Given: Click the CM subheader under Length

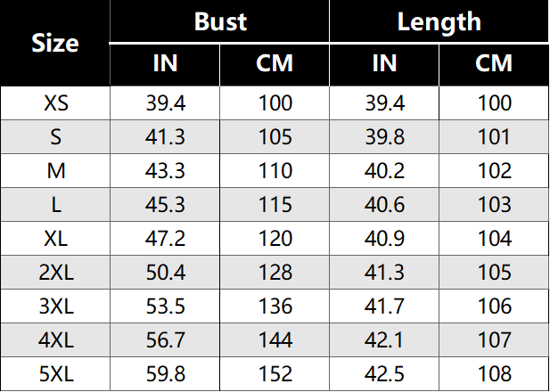Looking at the screenshot, I should [x=494, y=63].
